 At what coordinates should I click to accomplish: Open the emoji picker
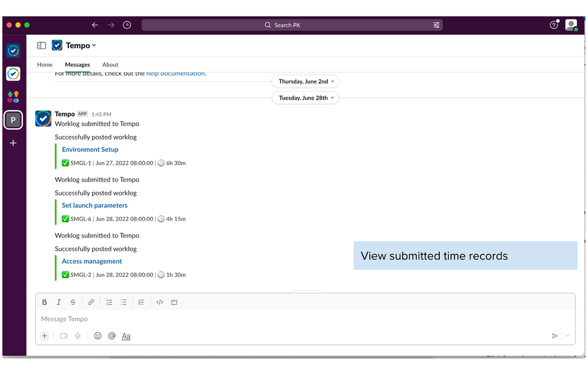(x=98, y=336)
